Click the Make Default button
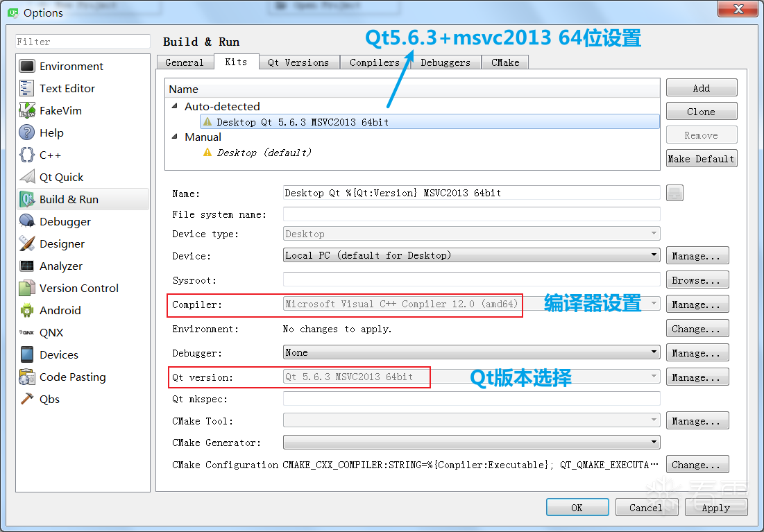Image resolution: width=764 pixels, height=532 pixels. tap(702, 158)
